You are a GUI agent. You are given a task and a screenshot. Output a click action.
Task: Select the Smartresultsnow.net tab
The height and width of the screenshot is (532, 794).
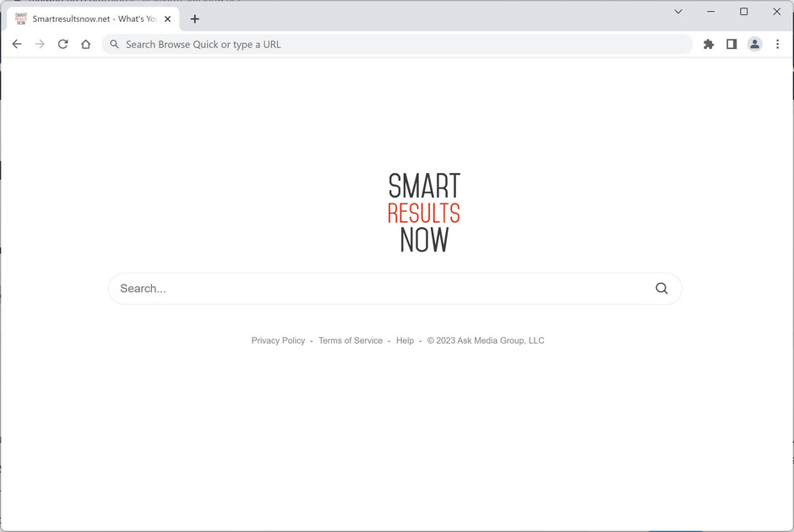pyautogui.click(x=93, y=19)
